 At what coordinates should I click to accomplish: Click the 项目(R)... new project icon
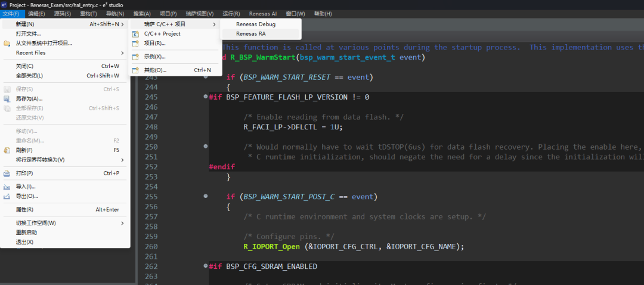coord(135,44)
